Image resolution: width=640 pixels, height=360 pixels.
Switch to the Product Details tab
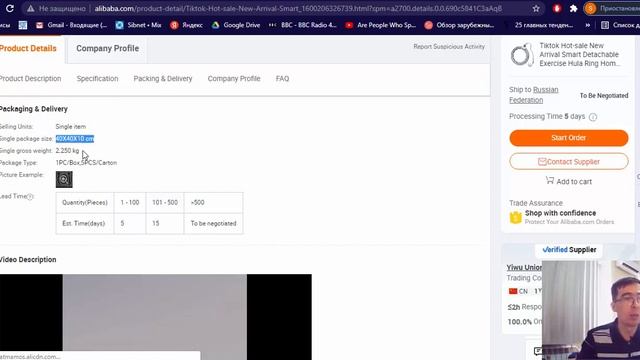pos(28,48)
